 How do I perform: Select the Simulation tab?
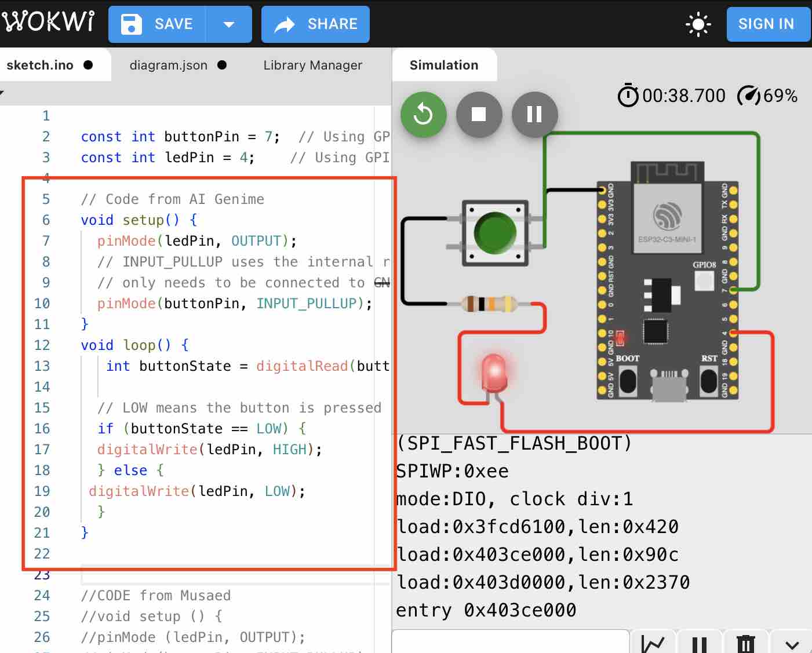(x=444, y=65)
